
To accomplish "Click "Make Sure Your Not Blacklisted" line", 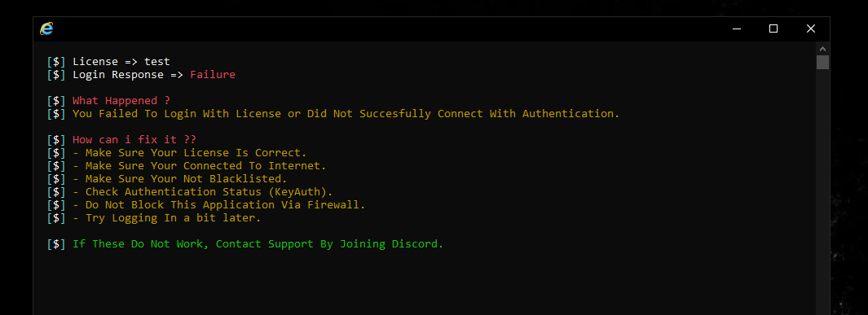I will coord(180,178).
